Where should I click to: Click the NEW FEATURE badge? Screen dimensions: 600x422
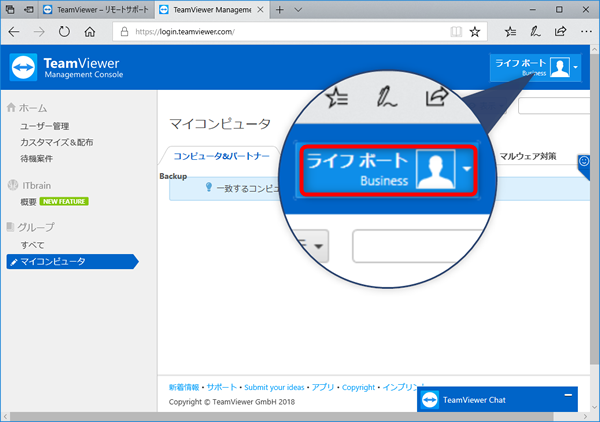click(64, 201)
